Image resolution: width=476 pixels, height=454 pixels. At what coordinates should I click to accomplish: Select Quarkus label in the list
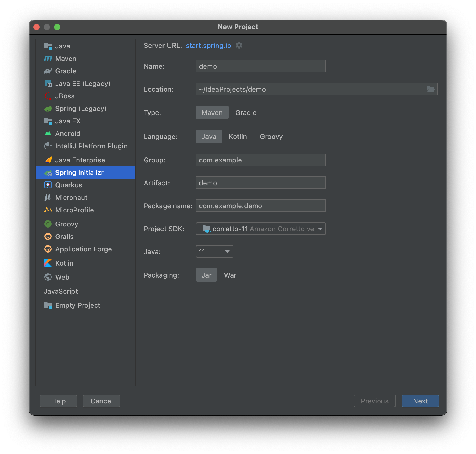coord(69,185)
